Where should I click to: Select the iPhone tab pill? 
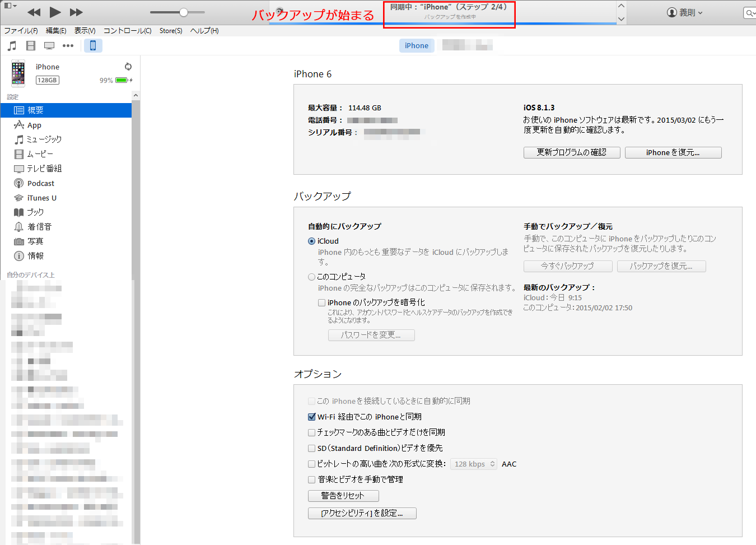(417, 45)
